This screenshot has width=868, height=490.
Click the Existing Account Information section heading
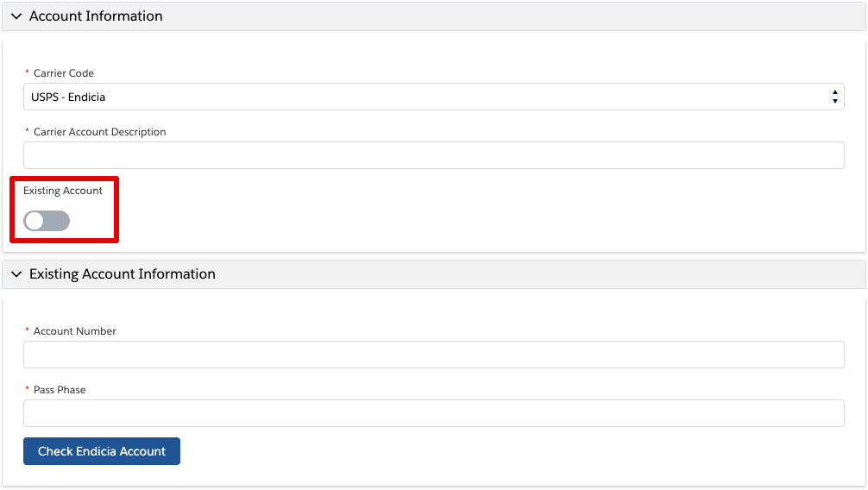(123, 274)
